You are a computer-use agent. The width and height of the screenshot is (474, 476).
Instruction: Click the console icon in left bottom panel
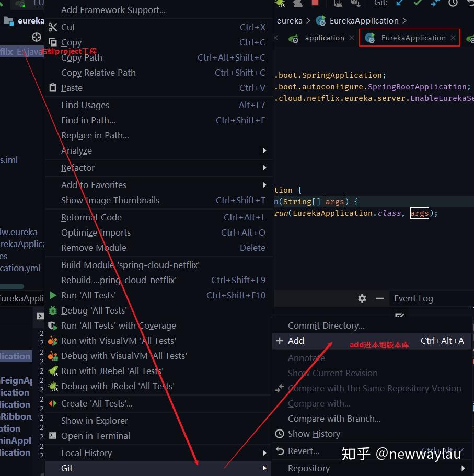(x=40, y=316)
